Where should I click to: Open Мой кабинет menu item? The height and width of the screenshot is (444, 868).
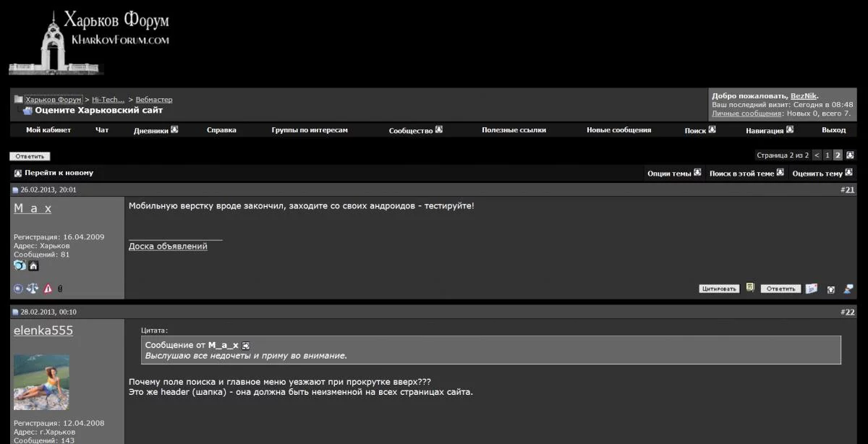coord(48,130)
